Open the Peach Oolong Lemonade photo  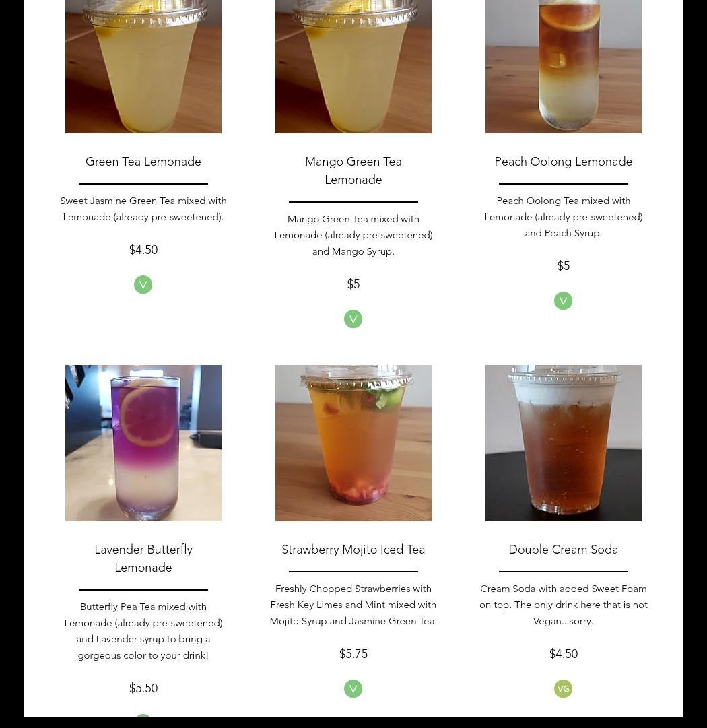tap(563, 67)
